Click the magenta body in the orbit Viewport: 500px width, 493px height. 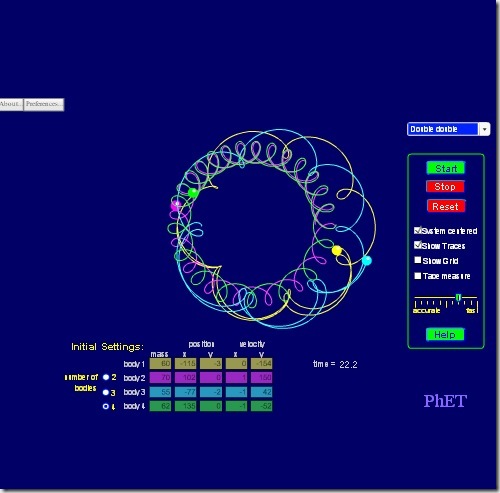click(176, 205)
